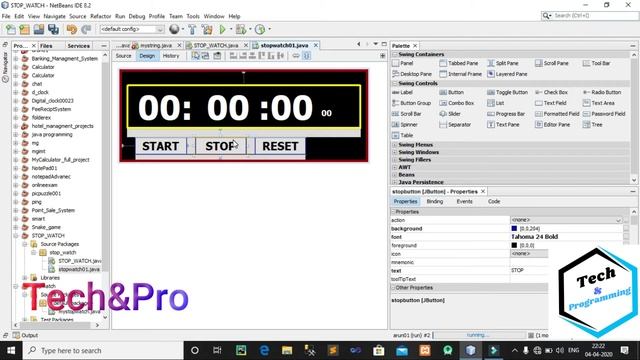Switch to Source view tab

[123, 56]
